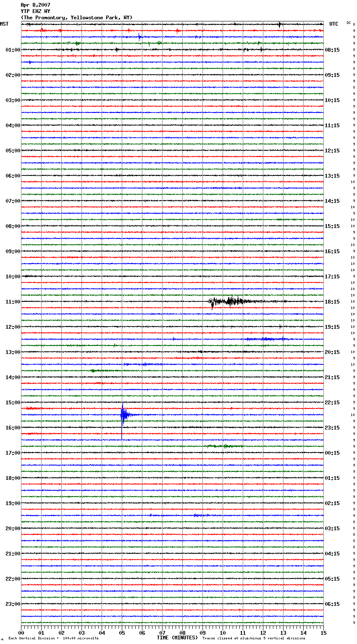The image size is (357, 644).
Task: Click the 09:00 MST time label
Action: point(13,251)
